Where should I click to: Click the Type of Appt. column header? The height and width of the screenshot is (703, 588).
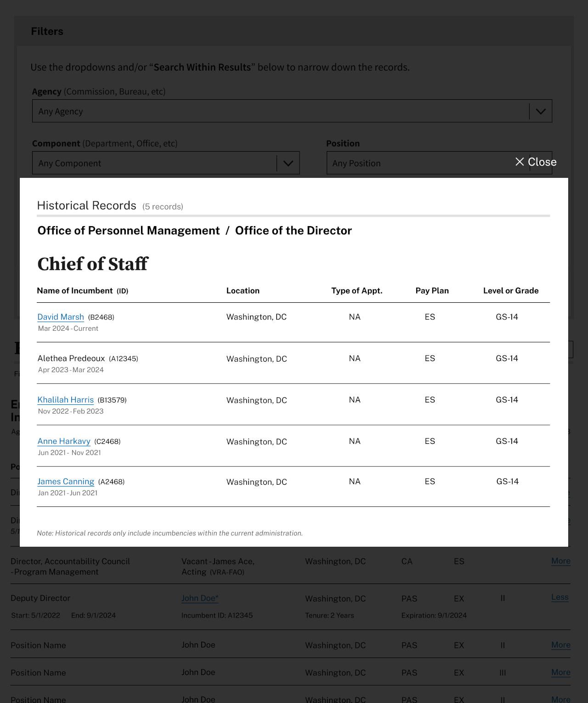click(357, 290)
